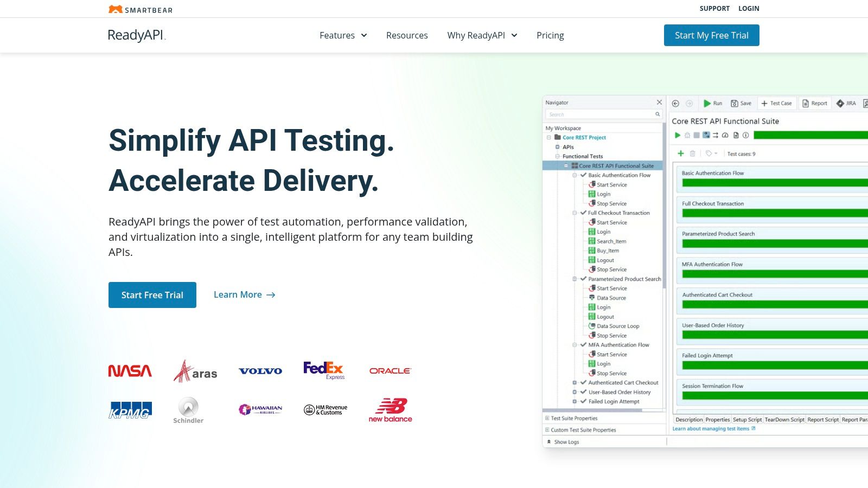Follow the Learn More link

click(x=245, y=295)
